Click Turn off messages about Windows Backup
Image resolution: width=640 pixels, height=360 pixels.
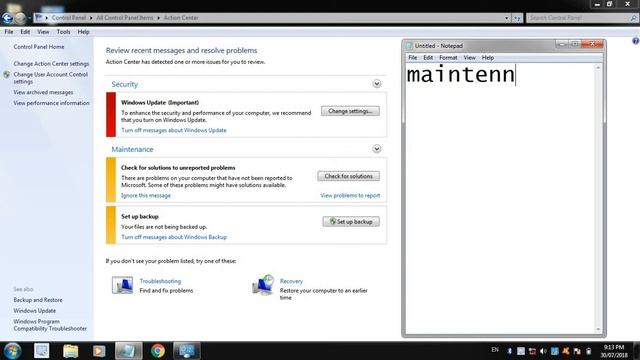tap(174, 237)
